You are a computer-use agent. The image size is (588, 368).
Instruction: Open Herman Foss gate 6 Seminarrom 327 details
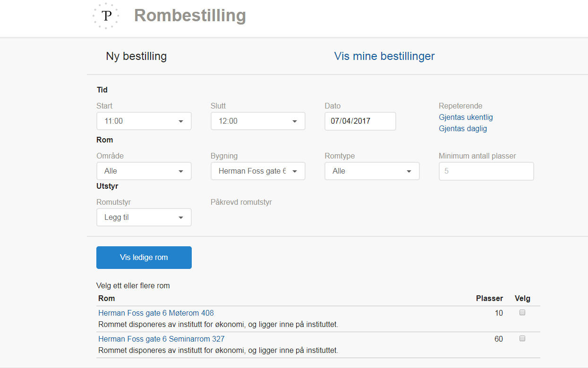[161, 339]
